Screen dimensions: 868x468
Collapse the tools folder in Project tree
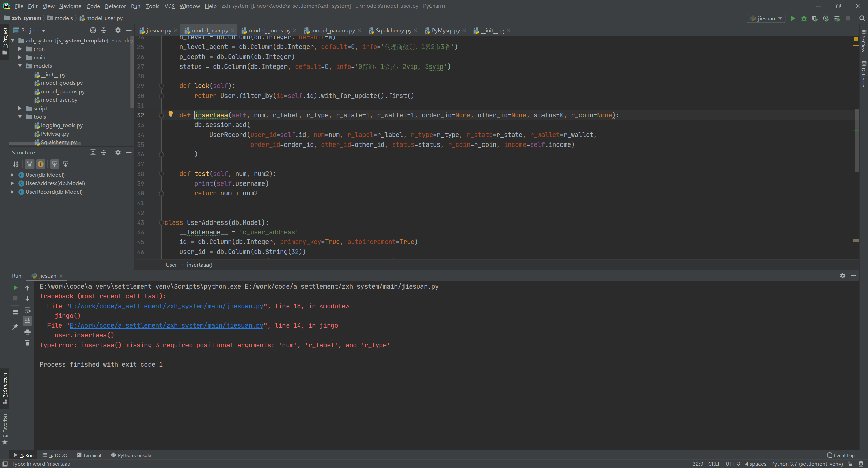point(20,117)
